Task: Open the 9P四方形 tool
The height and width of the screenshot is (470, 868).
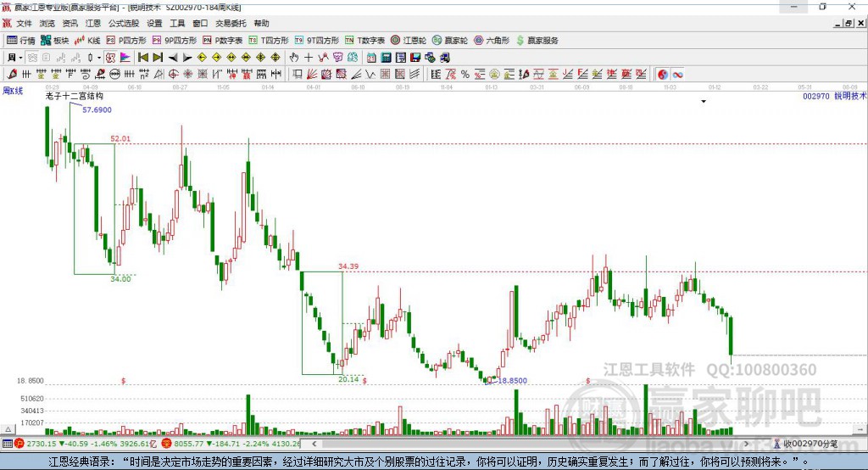Action: 175,40
